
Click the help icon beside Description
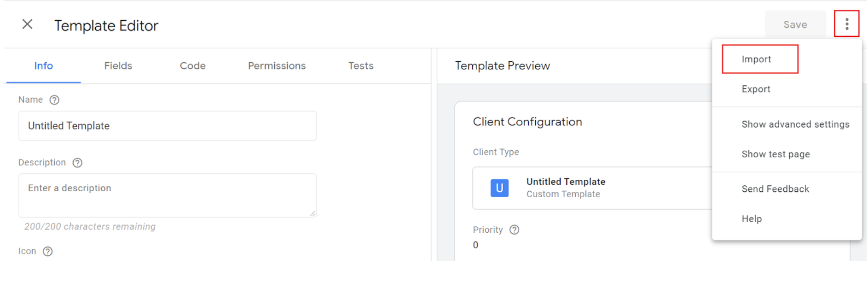pyautogui.click(x=77, y=163)
